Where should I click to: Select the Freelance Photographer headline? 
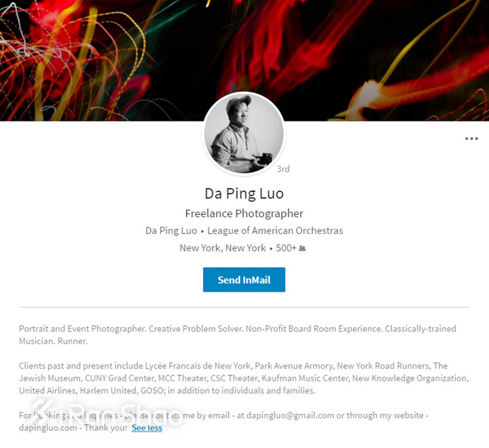coord(244,213)
